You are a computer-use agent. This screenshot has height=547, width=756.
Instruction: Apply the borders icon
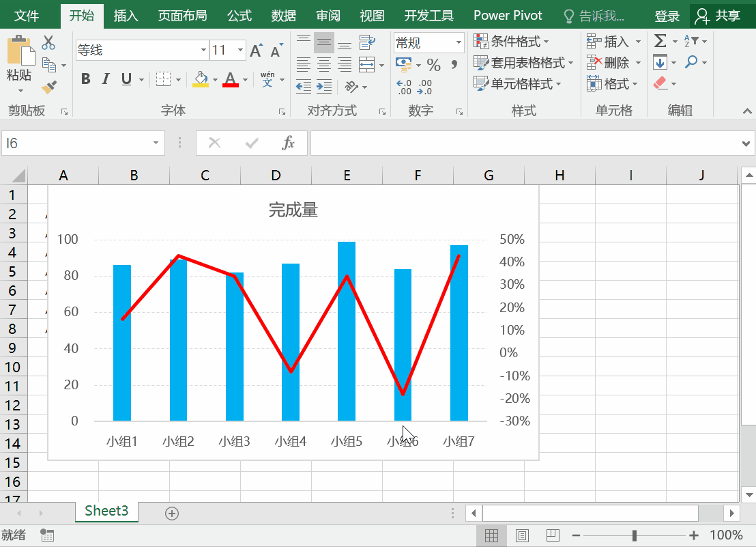(164, 79)
